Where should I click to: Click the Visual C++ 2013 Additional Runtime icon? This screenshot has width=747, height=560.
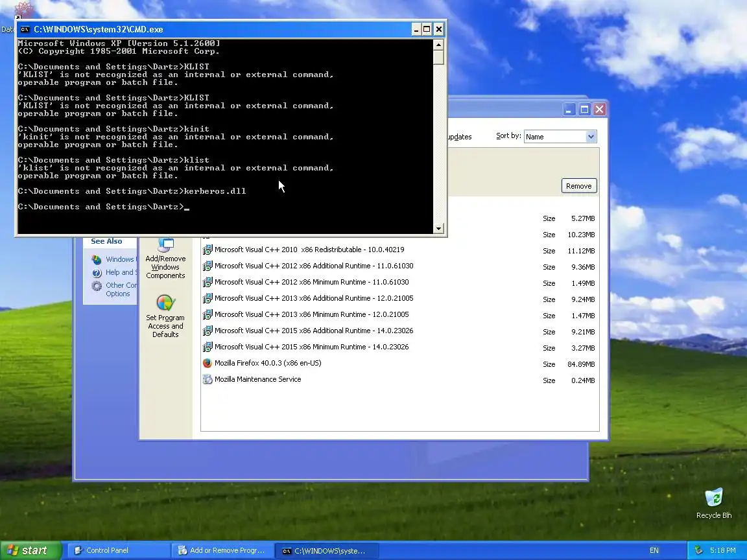(x=207, y=299)
